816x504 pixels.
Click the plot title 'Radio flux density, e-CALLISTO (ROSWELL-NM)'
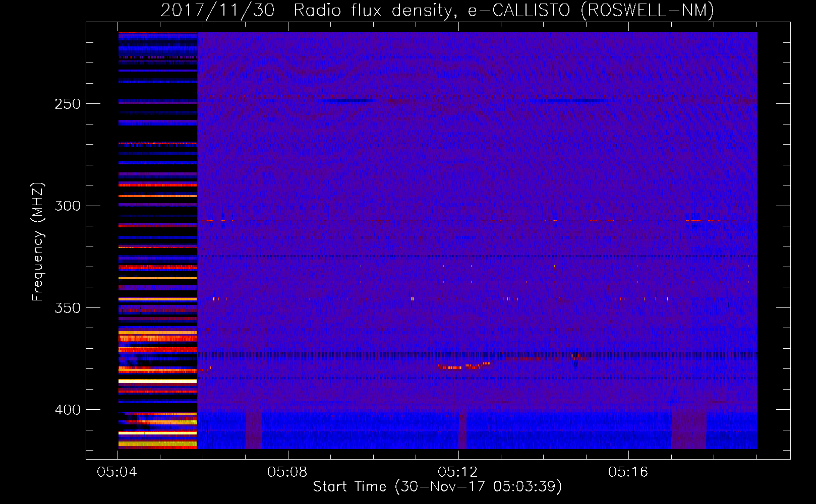(x=504, y=10)
